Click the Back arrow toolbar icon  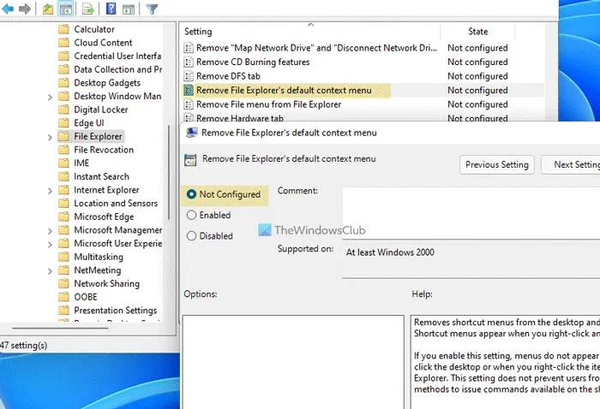pyautogui.click(x=7, y=8)
